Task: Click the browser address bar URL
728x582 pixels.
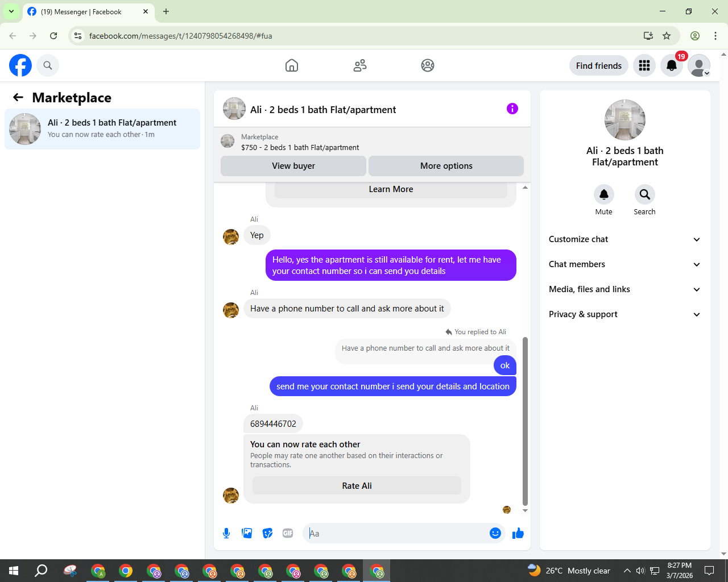Action: [x=181, y=36]
